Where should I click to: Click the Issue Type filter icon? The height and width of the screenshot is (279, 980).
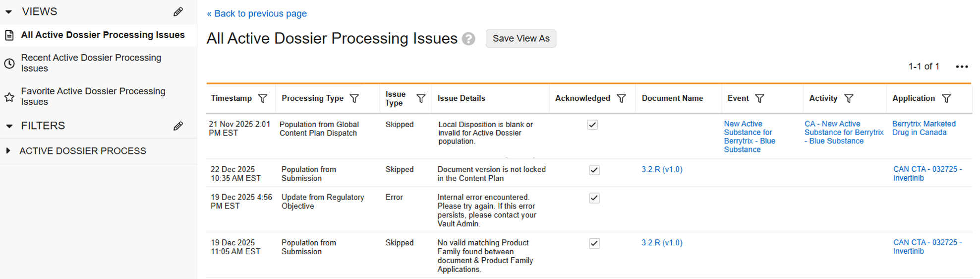click(421, 98)
